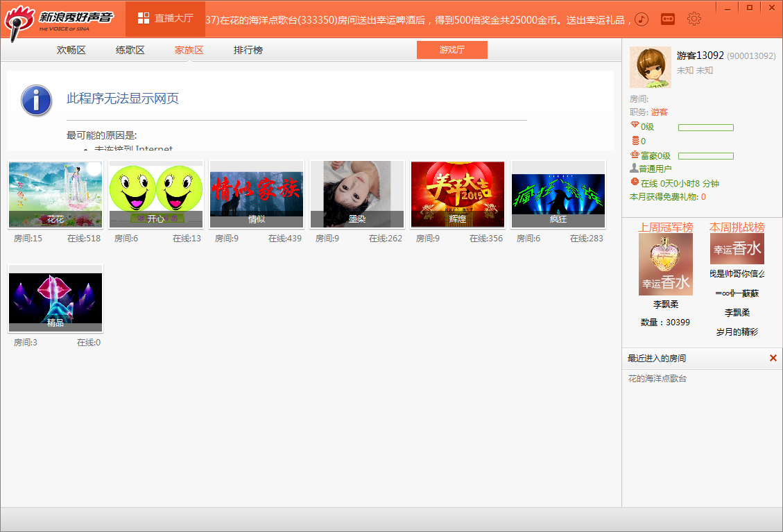Open recent room 花的海洋点歌台
Viewport: 783px width, 532px height.
(657, 379)
